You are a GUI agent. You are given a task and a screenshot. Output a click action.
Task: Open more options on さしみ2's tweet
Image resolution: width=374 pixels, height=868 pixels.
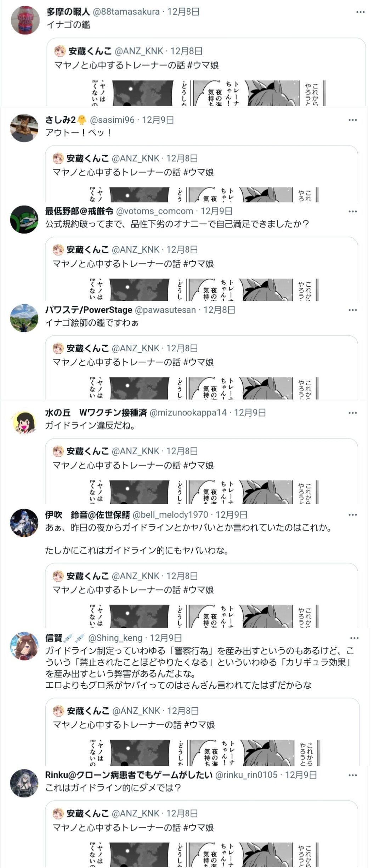click(x=352, y=120)
